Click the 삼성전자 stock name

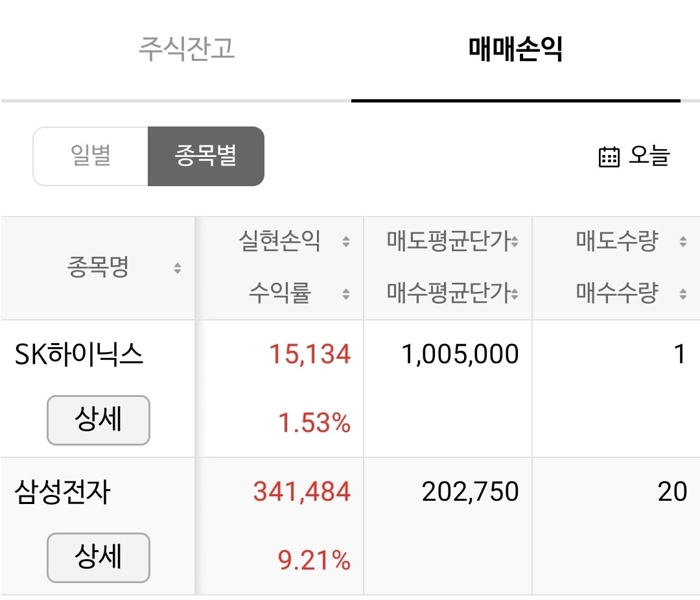click(x=62, y=492)
